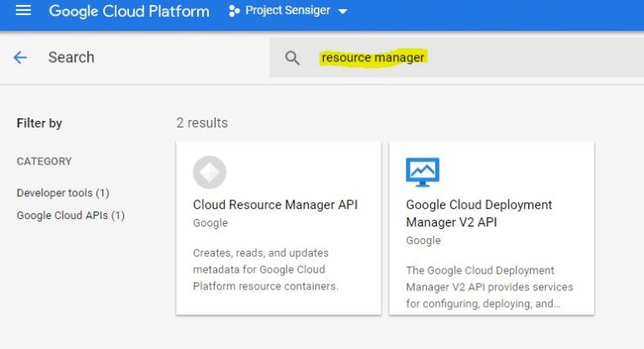Filter by Google Cloud APIs (1) category
Image resolution: width=644 pixels, height=349 pixels.
(x=70, y=216)
